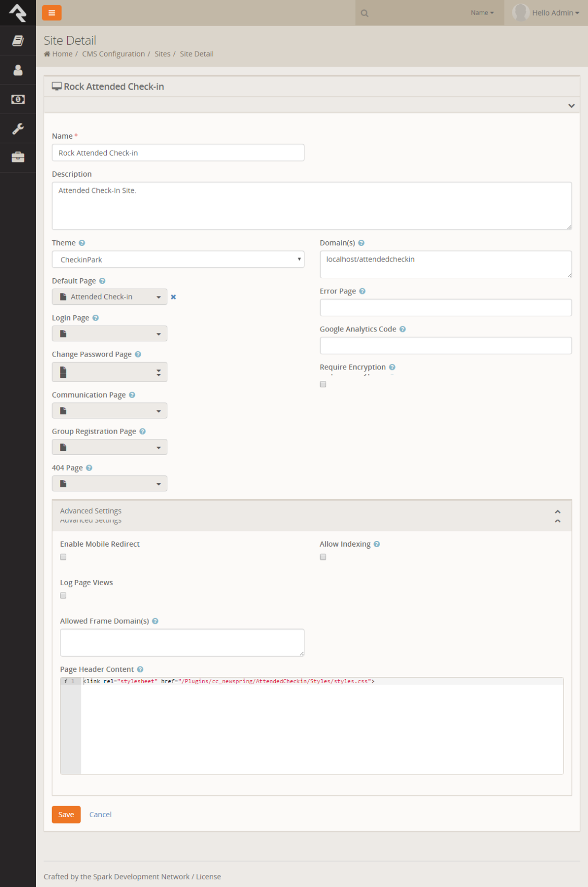This screenshot has height=887, width=588.
Task: Click the Cancel link
Action: tap(101, 815)
